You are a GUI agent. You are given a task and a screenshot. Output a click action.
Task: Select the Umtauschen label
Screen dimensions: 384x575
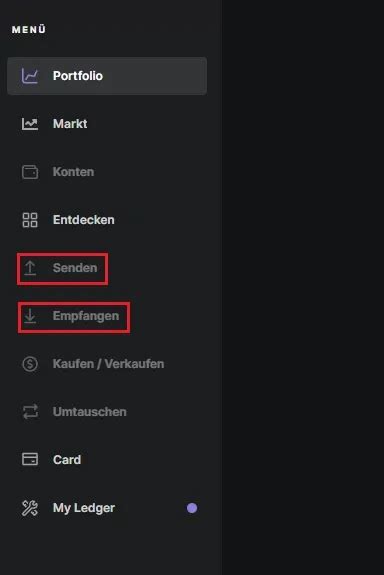89,412
